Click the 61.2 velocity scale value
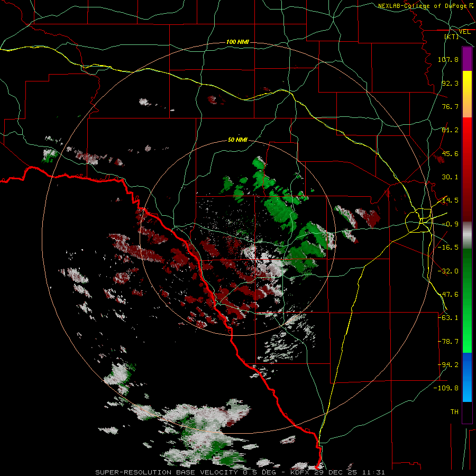This screenshot has width=476, height=476. pos(450,130)
